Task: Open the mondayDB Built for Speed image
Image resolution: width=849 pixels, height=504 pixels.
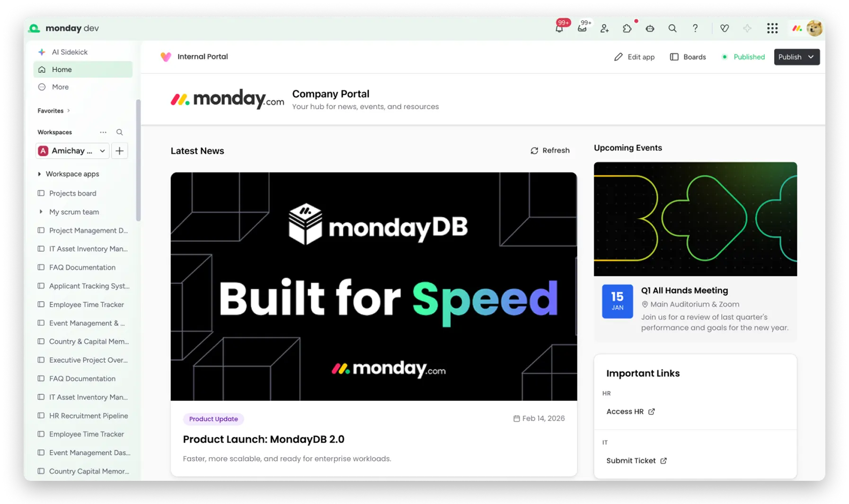Action: tap(373, 286)
